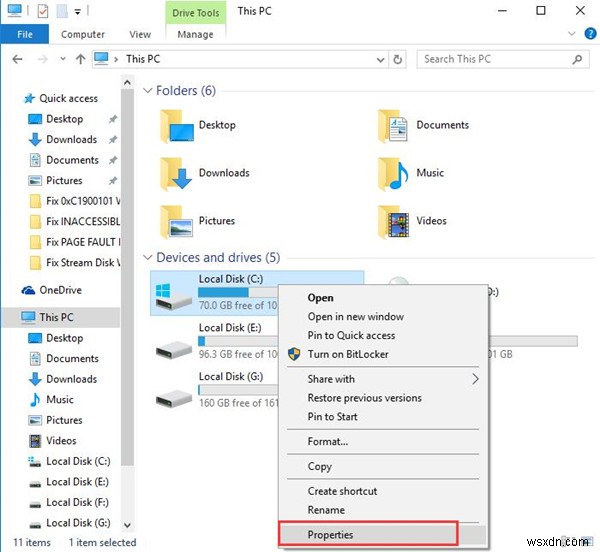
Task: Choose Properties in context menu
Action: point(383,534)
